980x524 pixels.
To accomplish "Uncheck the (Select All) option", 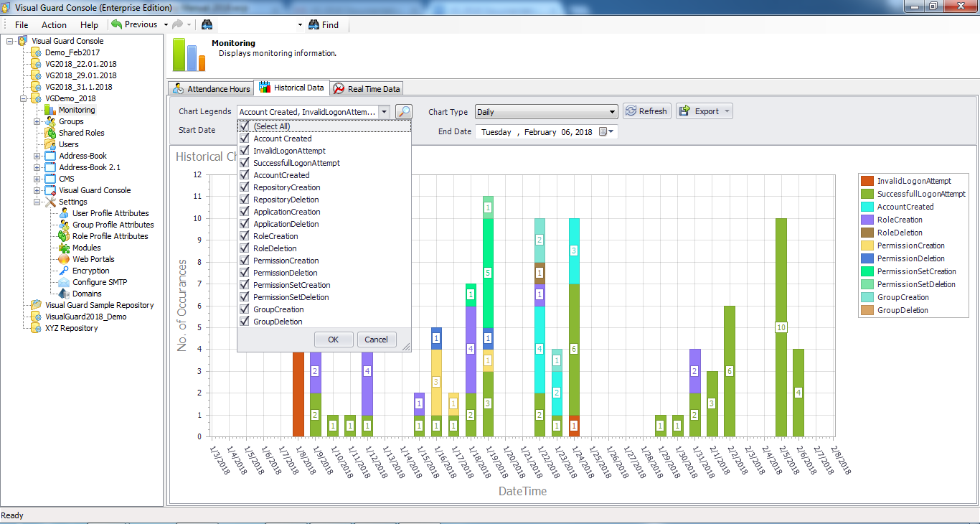I will click(245, 126).
